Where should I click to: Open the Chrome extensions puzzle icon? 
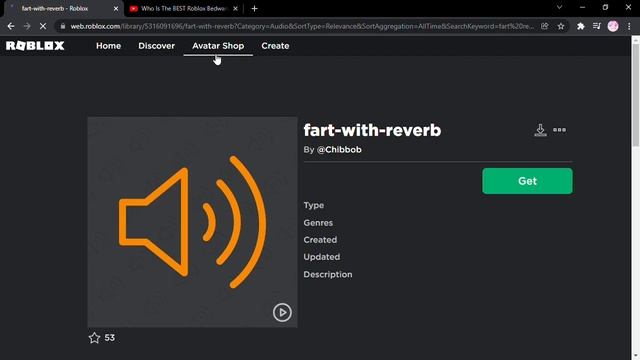(580, 26)
